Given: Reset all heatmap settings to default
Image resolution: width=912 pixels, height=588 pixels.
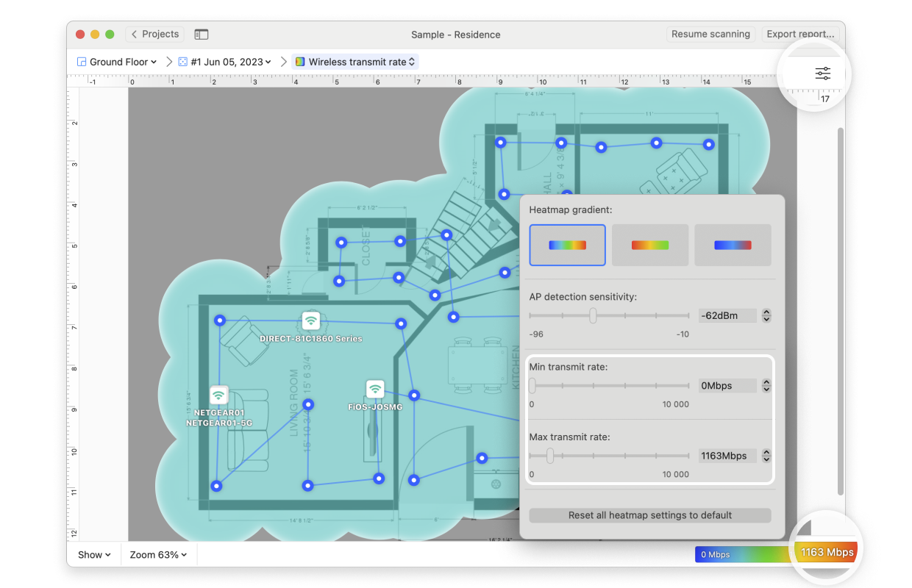Looking at the screenshot, I should 650,515.
